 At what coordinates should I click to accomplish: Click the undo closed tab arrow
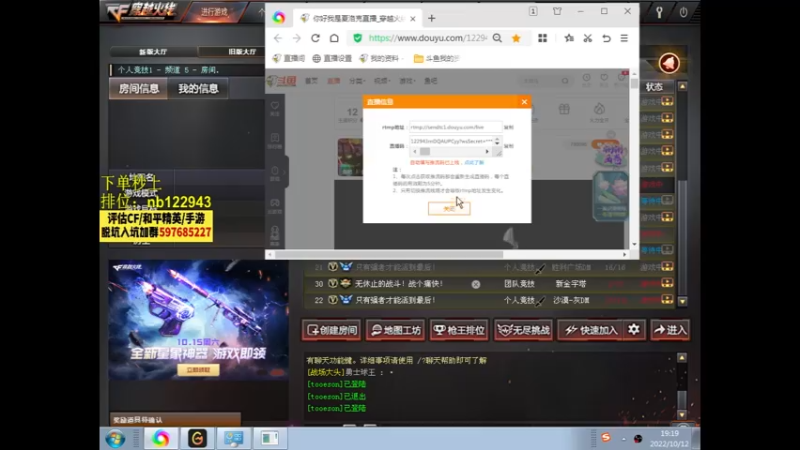coord(606,38)
